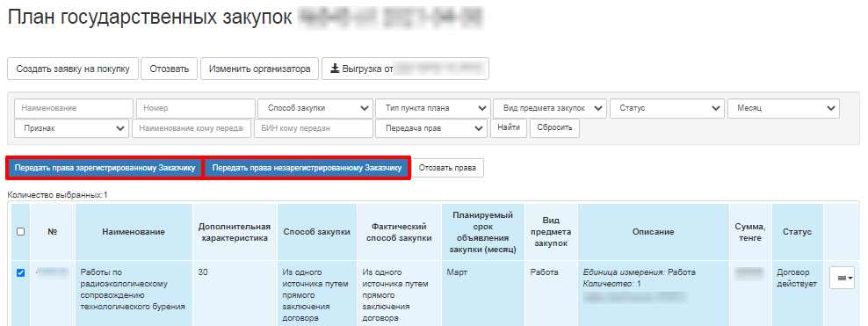Click the Отозвать button
Screen dimensions: 868x326
pyautogui.click(x=170, y=69)
